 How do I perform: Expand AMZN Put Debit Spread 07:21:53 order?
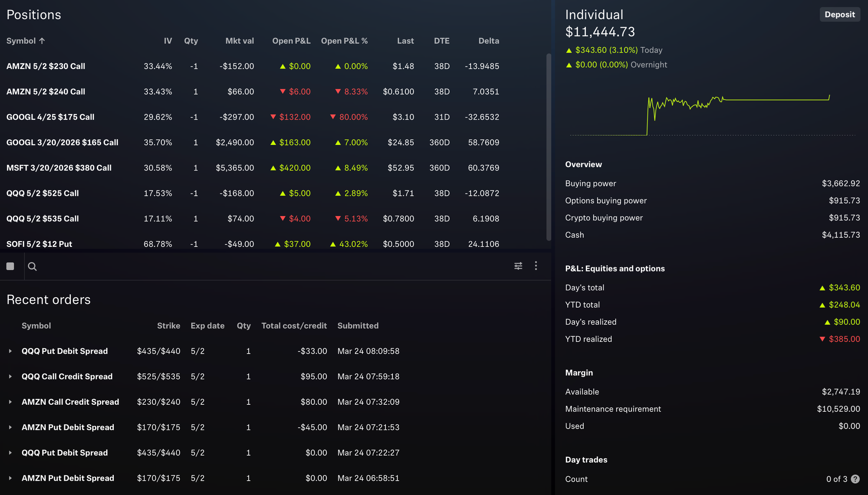(10, 427)
